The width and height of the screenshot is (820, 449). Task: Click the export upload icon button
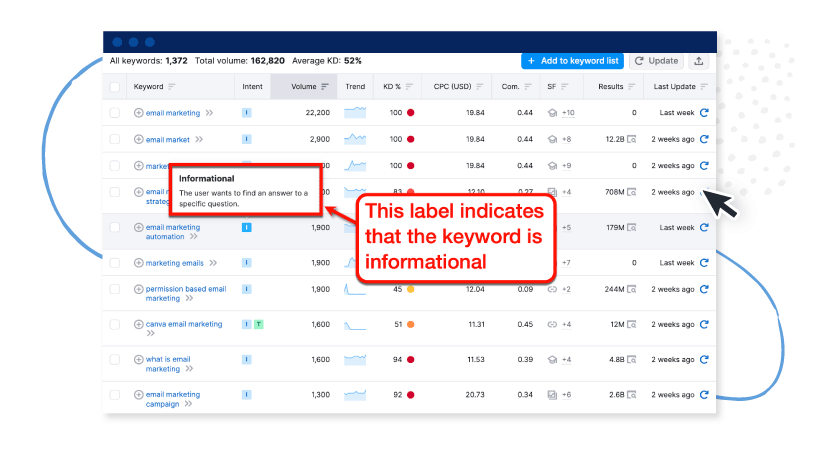[699, 61]
